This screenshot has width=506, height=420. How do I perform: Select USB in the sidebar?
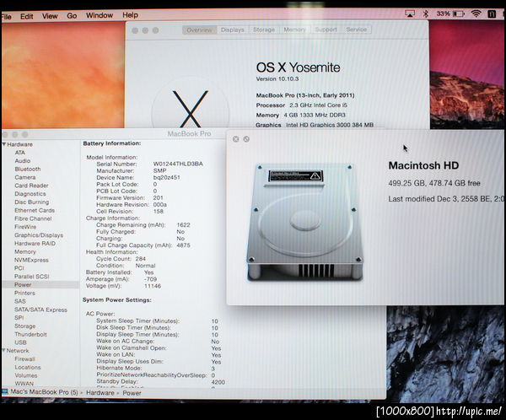(x=20, y=342)
